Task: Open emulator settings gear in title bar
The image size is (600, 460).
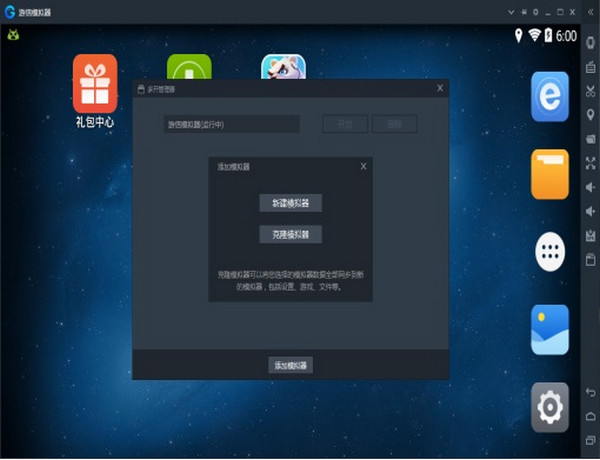Action: [536, 12]
